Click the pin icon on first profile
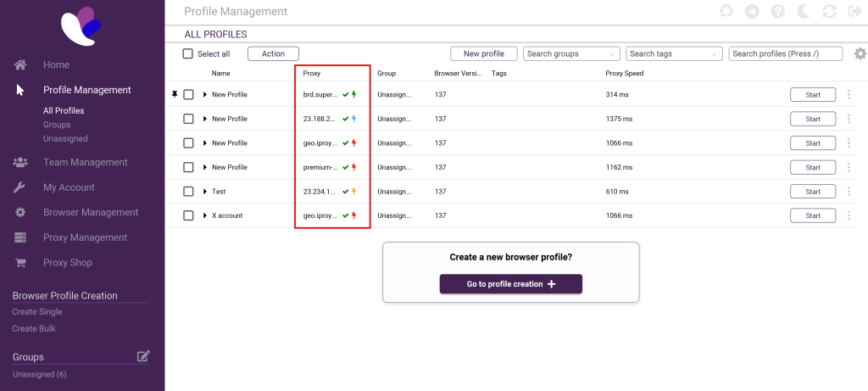This screenshot has width=868, height=391. (x=175, y=94)
